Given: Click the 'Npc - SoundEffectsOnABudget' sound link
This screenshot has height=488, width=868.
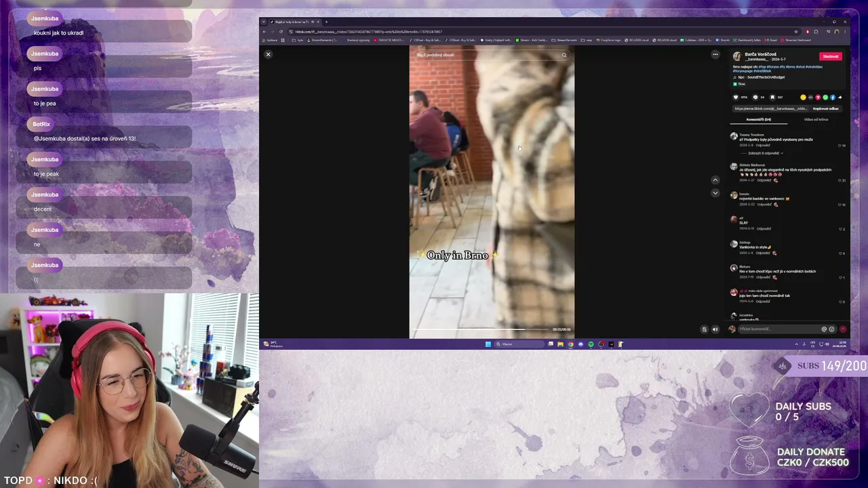Looking at the screenshot, I should pyautogui.click(x=762, y=77).
